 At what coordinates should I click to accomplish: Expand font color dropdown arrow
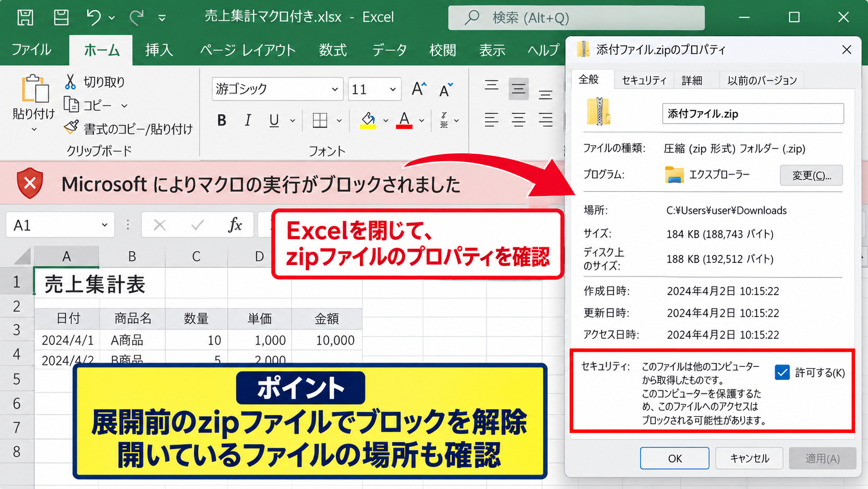422,121
